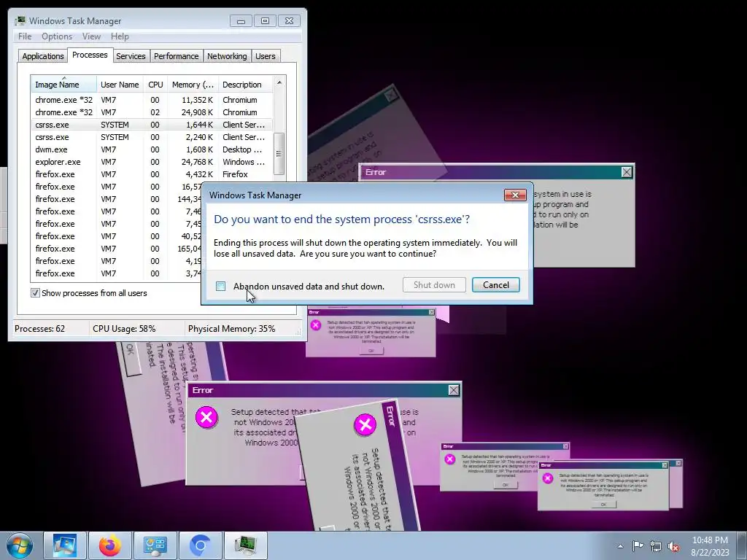Image resolution: width=747 pixels, height=560 pixels.
Task: Open Chromium from the taskbar
Action: click(x=200, y=545)
